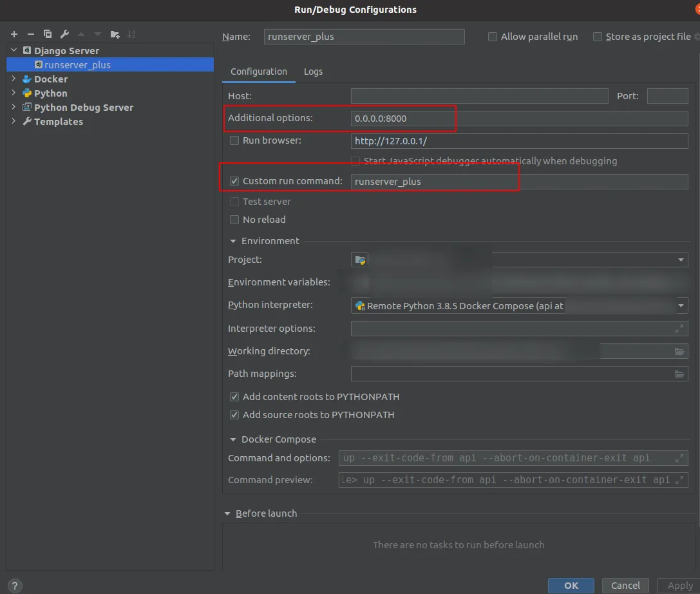Expand the Docker tree node
700x594 pixels.
[x=14, y=79]
